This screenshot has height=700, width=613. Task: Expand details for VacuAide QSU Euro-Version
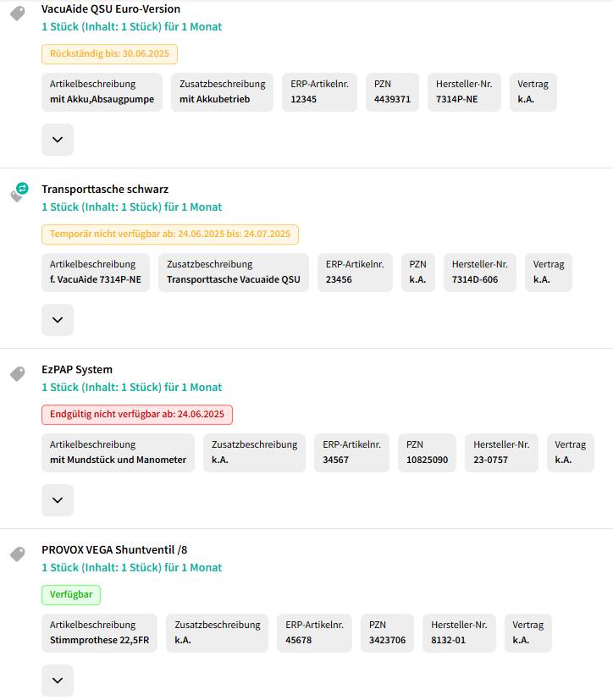coord(58,140)
